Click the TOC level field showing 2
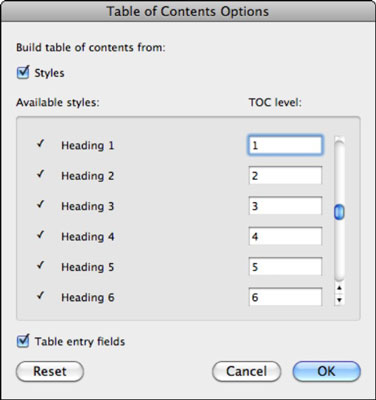The height and width of the screenshot is (400, 376). pyautogui.click(x=285, y=176)
